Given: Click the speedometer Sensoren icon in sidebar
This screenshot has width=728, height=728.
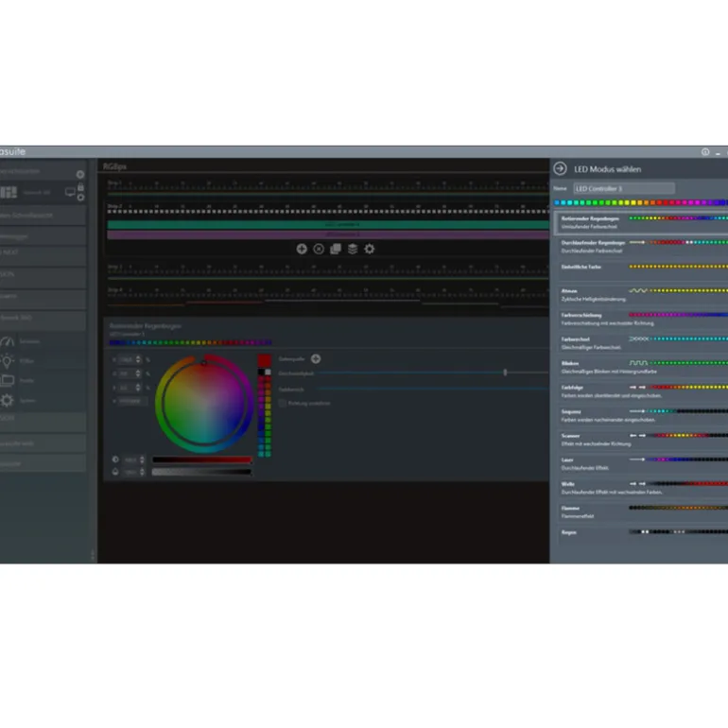Looking at the screenshot, I should click(x=8, y=341).
